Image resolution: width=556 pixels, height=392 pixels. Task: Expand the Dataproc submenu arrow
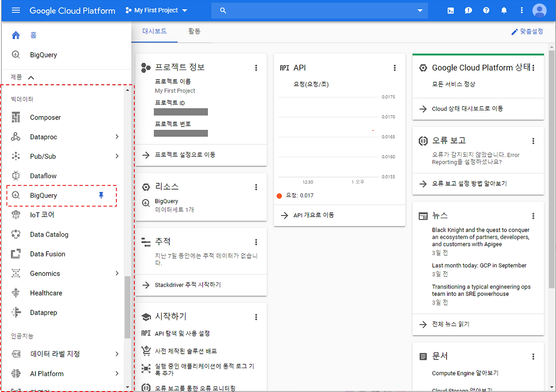(117, 137)
